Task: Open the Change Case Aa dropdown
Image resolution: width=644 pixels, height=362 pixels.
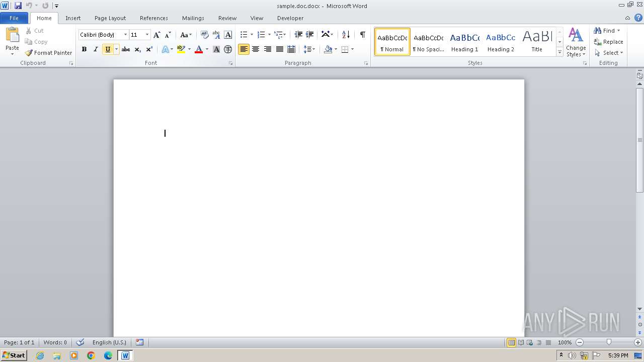Action: 186,35
